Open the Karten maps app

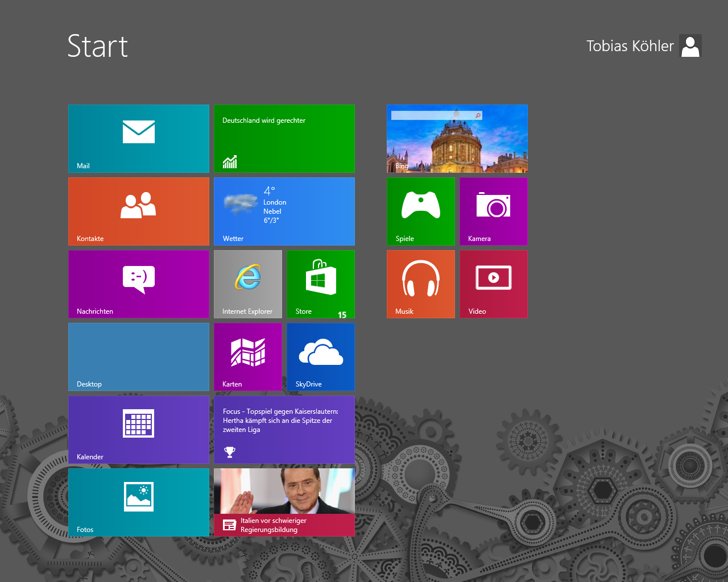[248, 357]
